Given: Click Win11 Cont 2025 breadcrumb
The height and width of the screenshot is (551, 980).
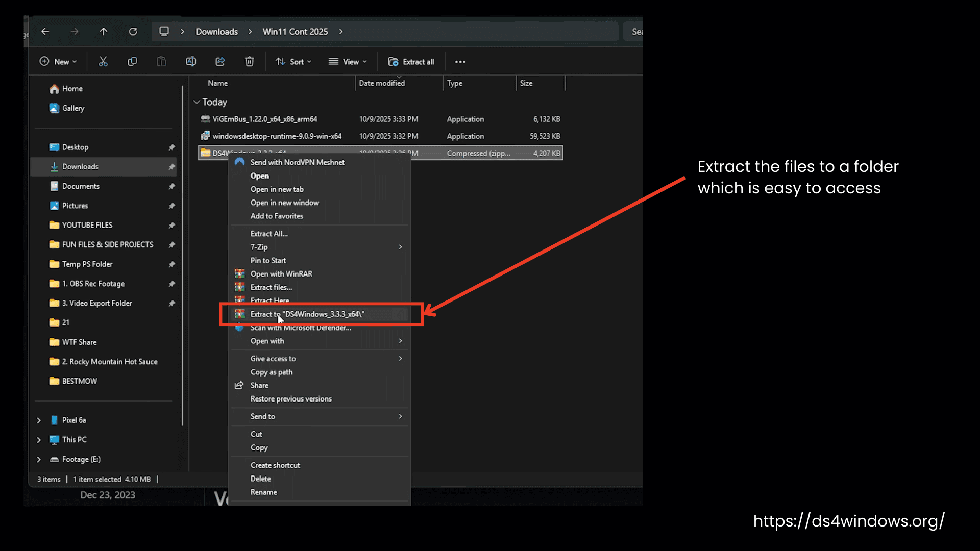Looking at the screenshot, I should coord(295,32).
